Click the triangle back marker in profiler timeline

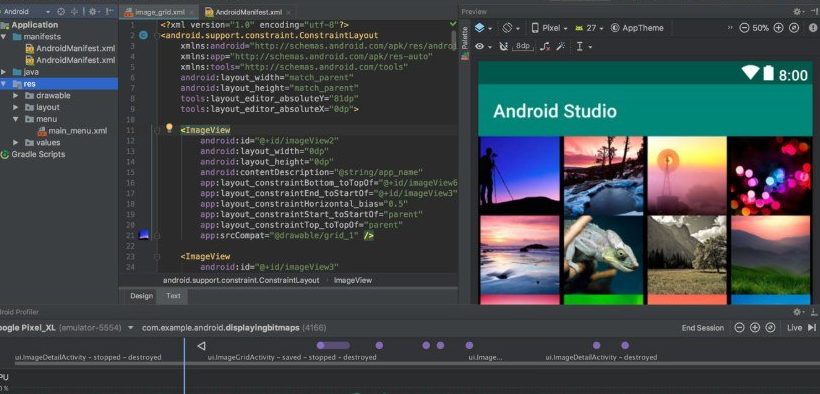201,346
